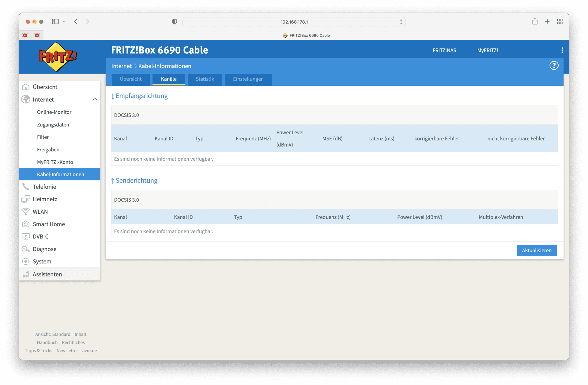Screen dimensions: 588x385
Task: Select Kabel-Informationen menu entry
Action: pyautogui.click(x=60, y=174)
